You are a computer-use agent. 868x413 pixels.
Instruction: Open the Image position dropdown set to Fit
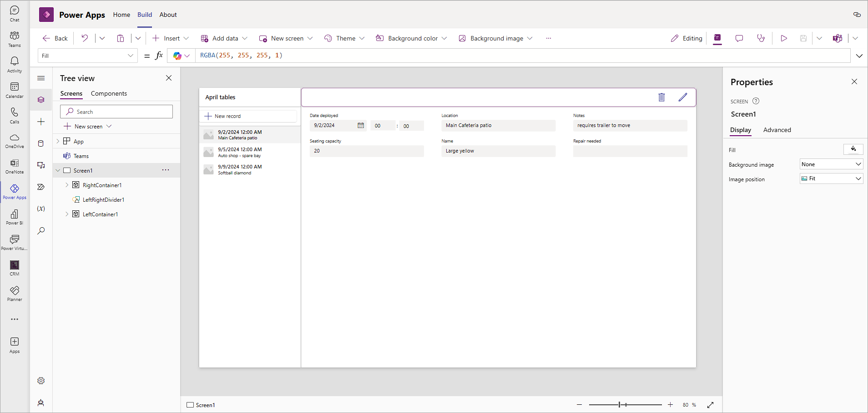pyautogui.click(x=830, y=178)
